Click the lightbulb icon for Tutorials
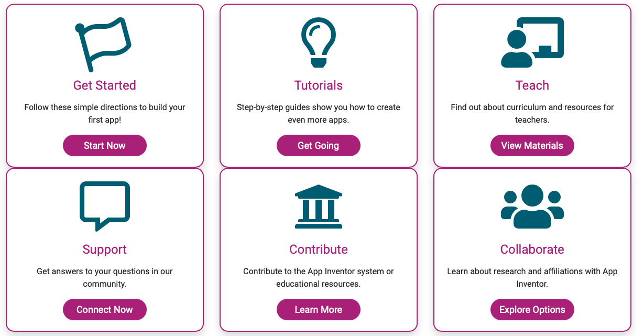This screenshot has height=336, width=644. (x=318, y=43)
